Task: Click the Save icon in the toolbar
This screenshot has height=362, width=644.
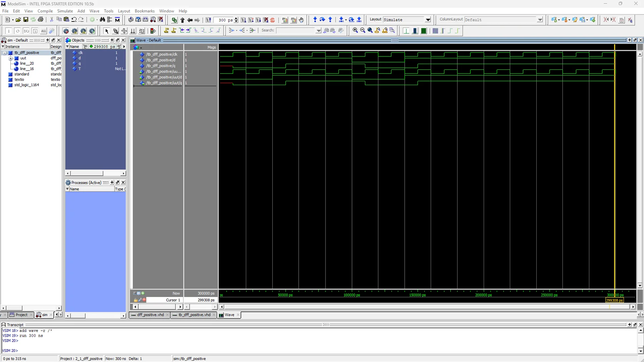Action: pyautogui.click(x=26, y=20)
